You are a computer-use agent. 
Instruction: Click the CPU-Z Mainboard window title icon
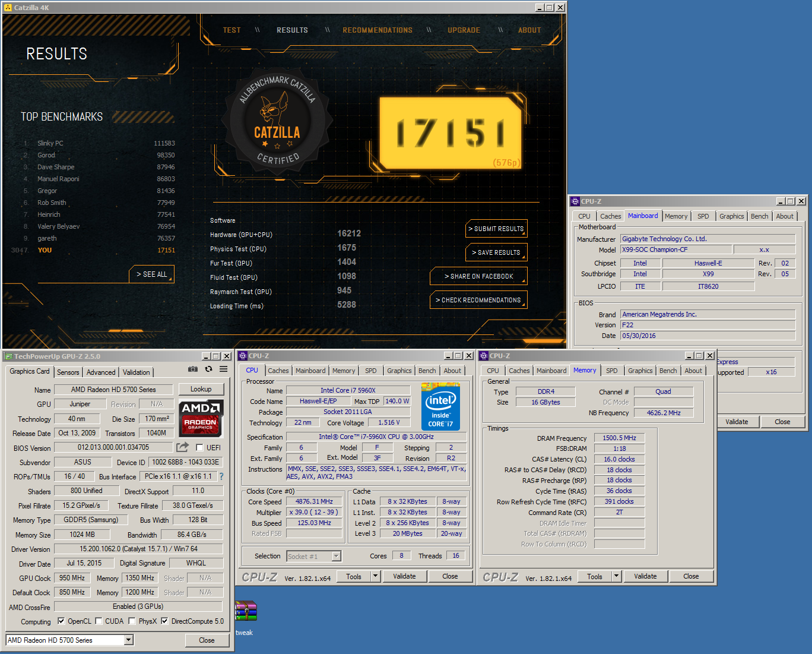coord(575,201)
